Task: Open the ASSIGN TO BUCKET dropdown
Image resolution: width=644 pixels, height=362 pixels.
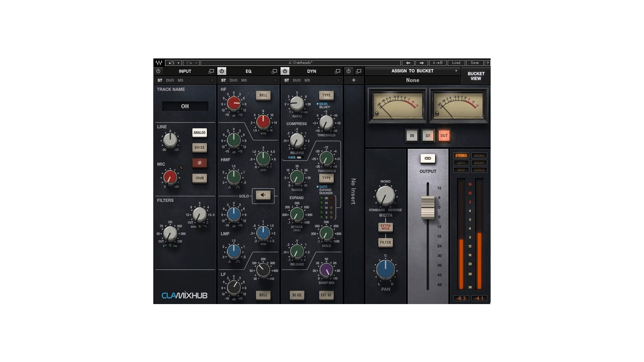Action: tap(413, 71)
